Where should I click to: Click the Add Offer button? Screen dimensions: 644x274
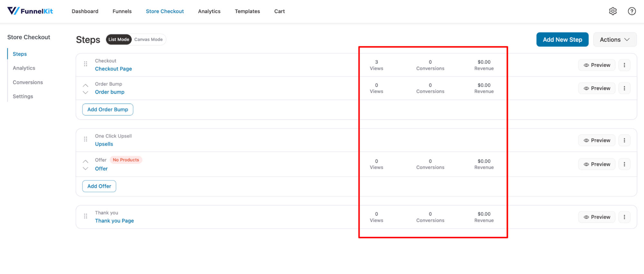99,186
